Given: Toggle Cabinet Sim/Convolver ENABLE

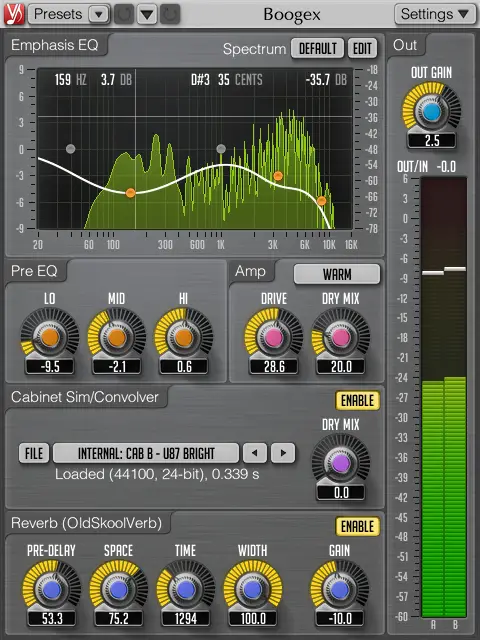Looking at the screenshot, I should click(358, 400).
